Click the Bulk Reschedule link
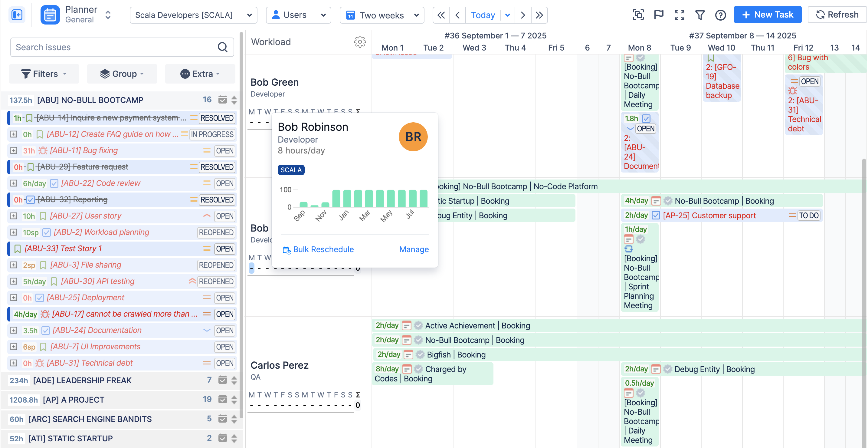The height and width of the screenshot is (448, 868). coord(318,249)
